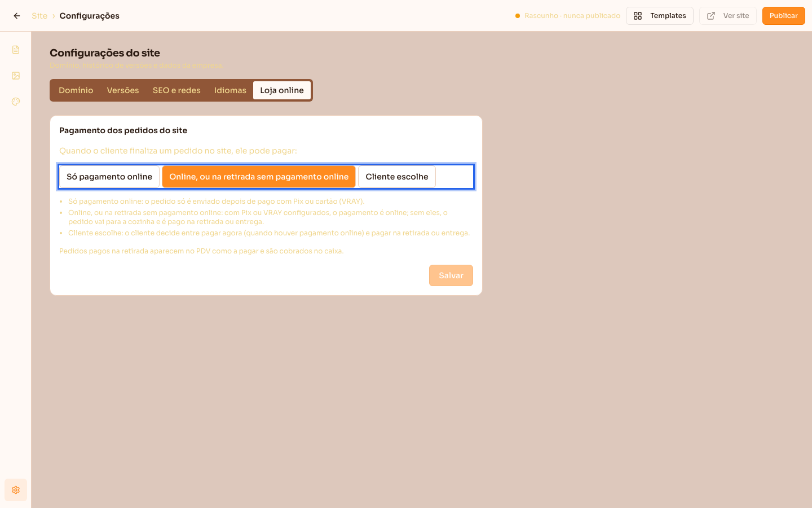This screenshot has width=812, height=508.
Task: Switch to the Domínio tab
Action: [x=76, y=90]
